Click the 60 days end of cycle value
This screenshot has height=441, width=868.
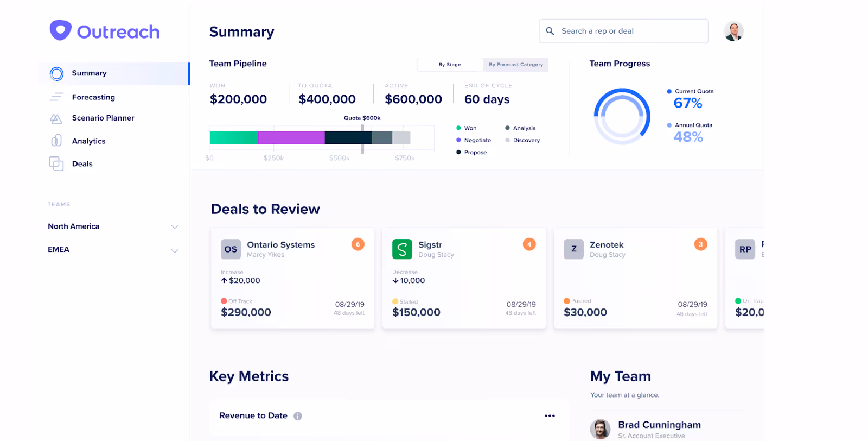[487, 99]
